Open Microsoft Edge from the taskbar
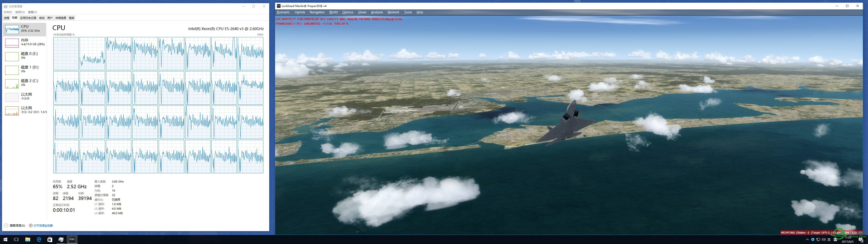This screenshot has width=868, height=244. click(x=39, y=240)
